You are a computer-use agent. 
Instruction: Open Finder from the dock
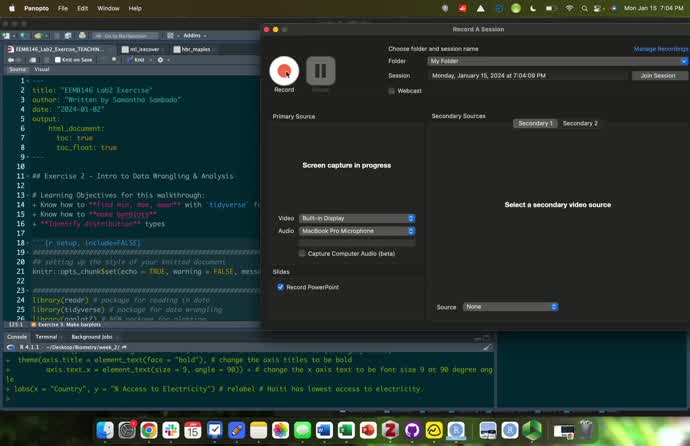pos(105,429)
